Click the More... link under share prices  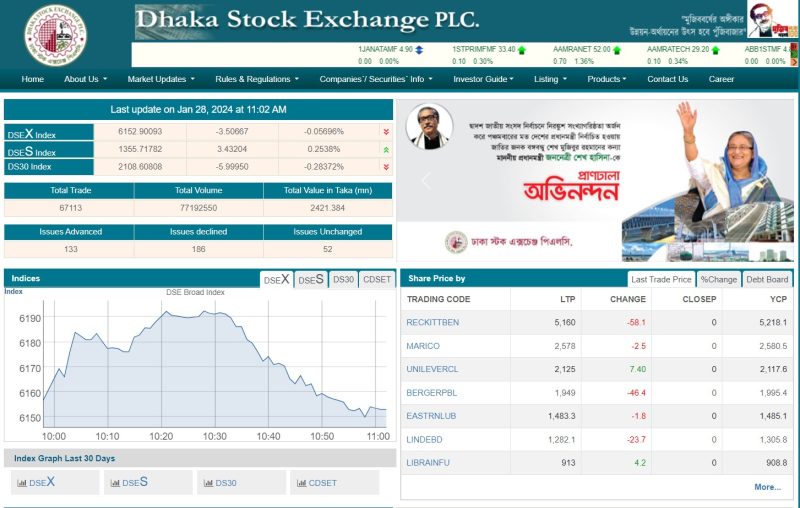click(767, 487)
